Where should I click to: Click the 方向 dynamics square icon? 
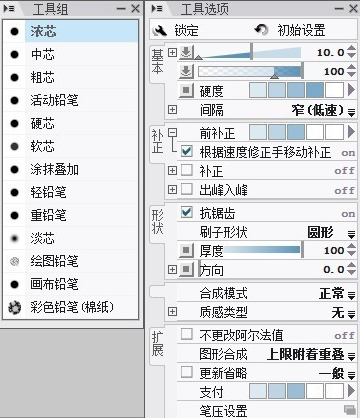click(186, 269)
